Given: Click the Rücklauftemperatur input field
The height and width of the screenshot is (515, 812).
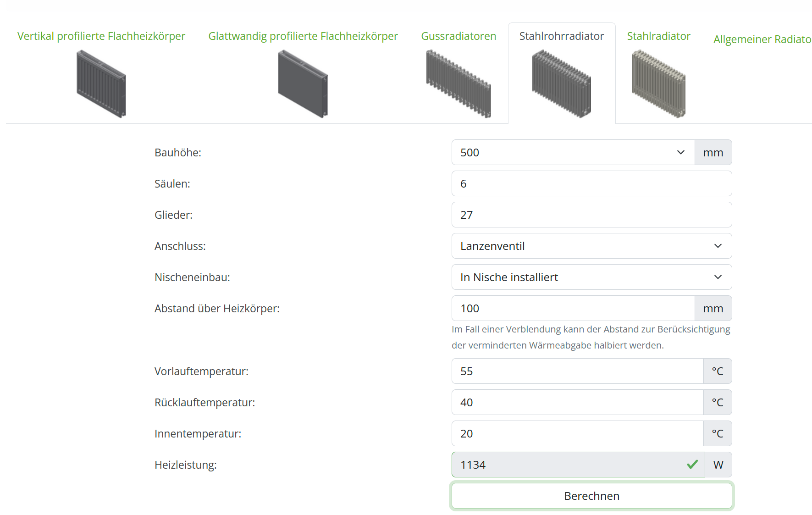Looking at the screenshot, I should tap(577, 402).
